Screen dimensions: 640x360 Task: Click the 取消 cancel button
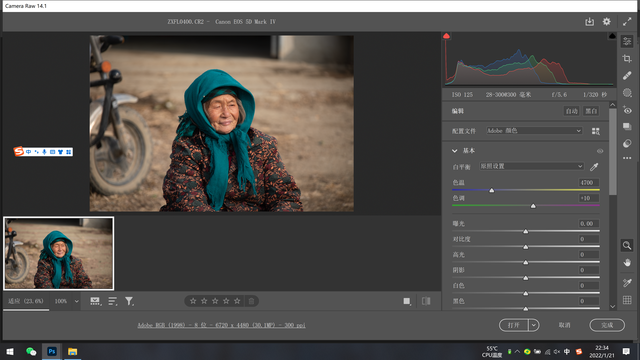click(x=564, y=325)
